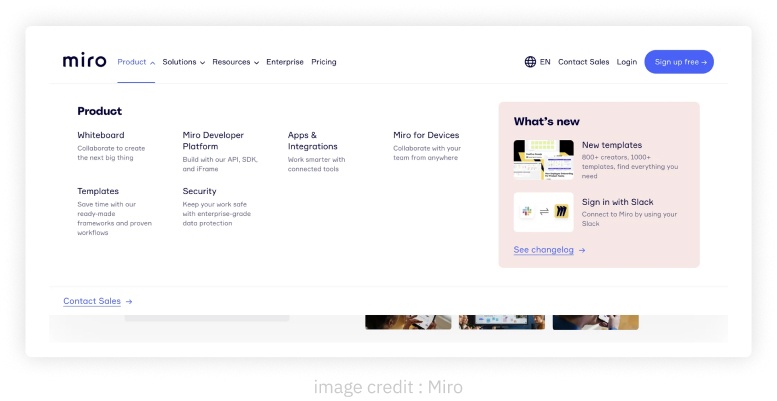
Task: Click '800+ creators, 1000+ templates' description
Action: (x=630, y=167)
